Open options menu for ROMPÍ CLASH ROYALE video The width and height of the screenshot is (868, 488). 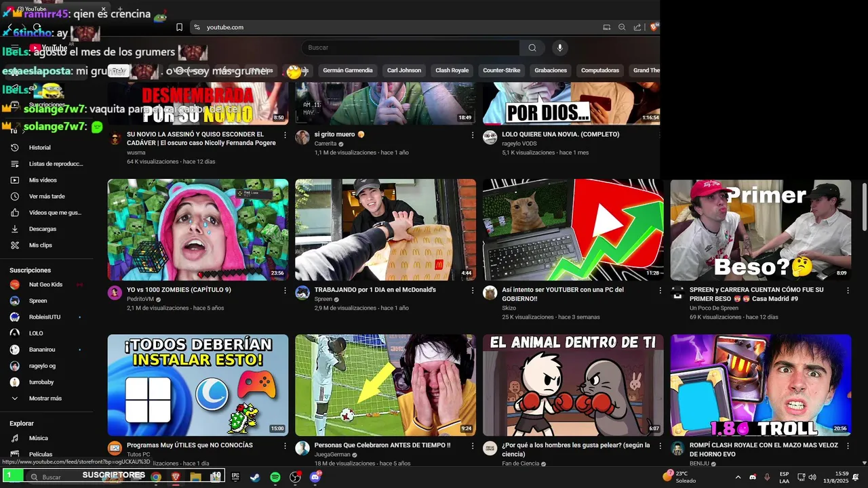pos(848,445)
